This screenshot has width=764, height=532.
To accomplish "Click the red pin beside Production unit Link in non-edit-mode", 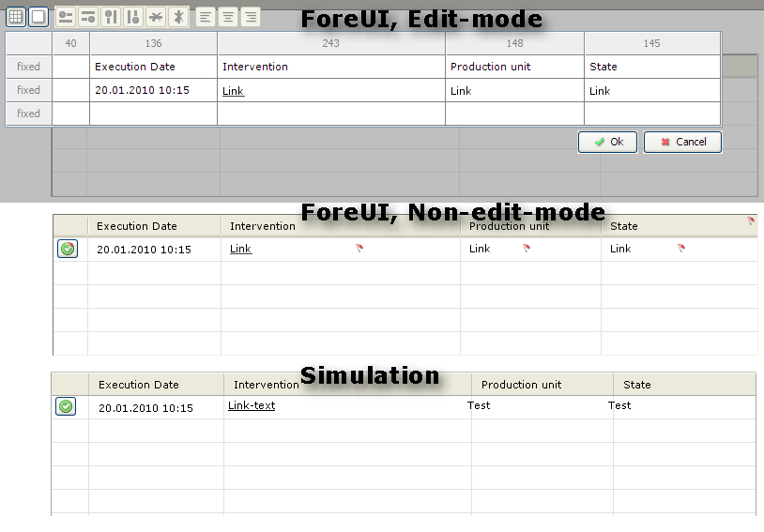I will click(527, 248).
